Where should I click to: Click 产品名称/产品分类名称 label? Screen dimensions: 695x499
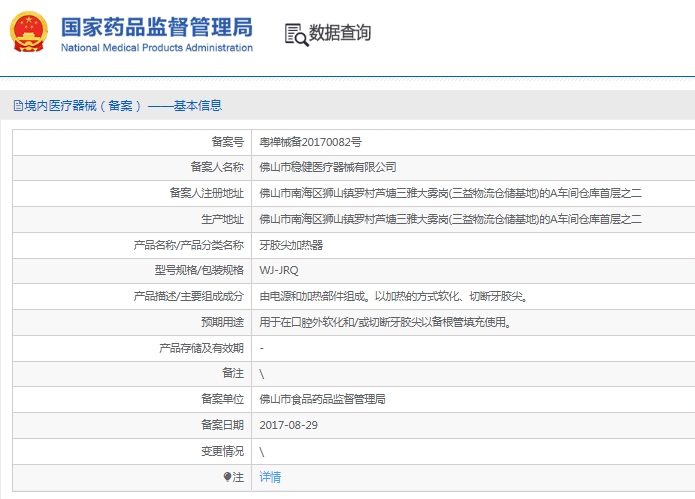(x=189, y=245)
